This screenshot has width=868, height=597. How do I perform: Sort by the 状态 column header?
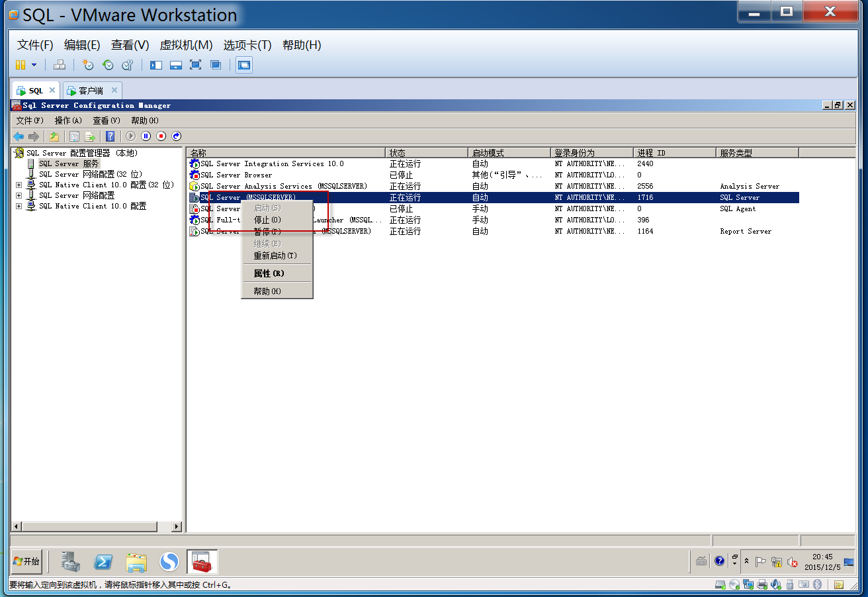point(427,153)
